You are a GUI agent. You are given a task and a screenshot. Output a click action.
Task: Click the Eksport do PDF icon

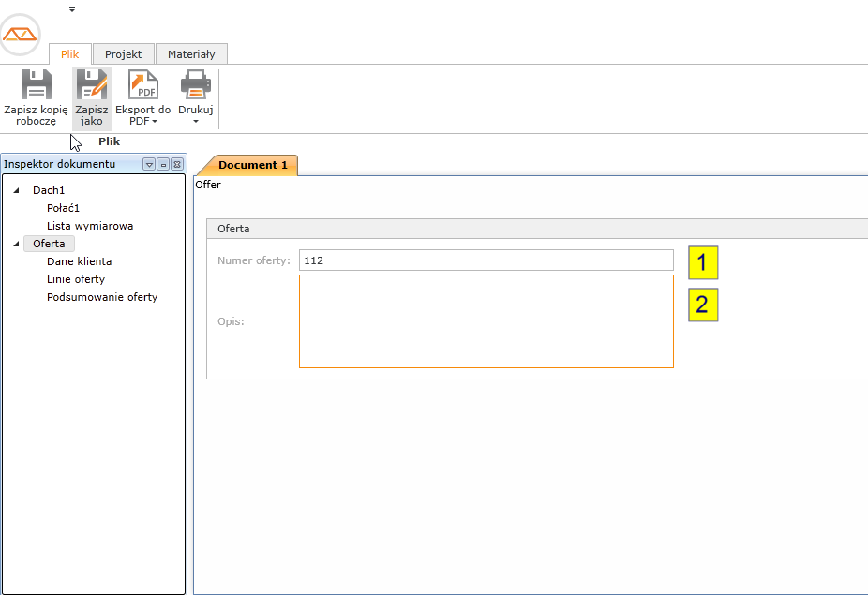[143, 84]
